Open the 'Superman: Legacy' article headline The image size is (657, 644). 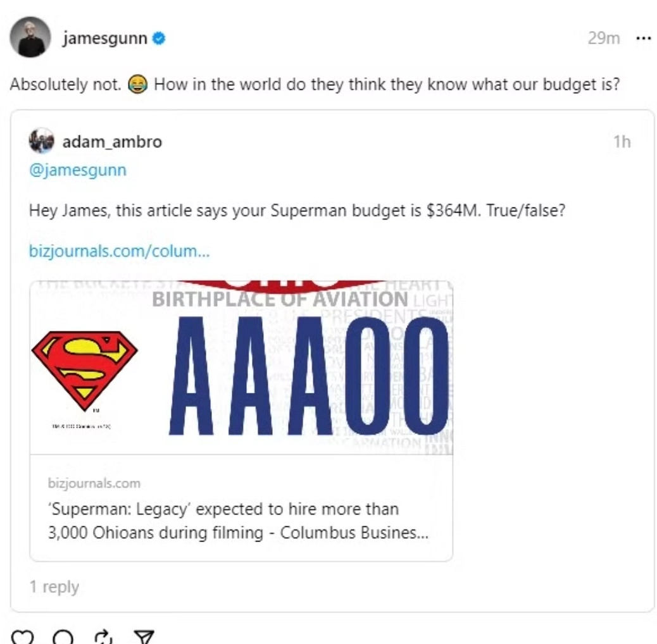238,521
